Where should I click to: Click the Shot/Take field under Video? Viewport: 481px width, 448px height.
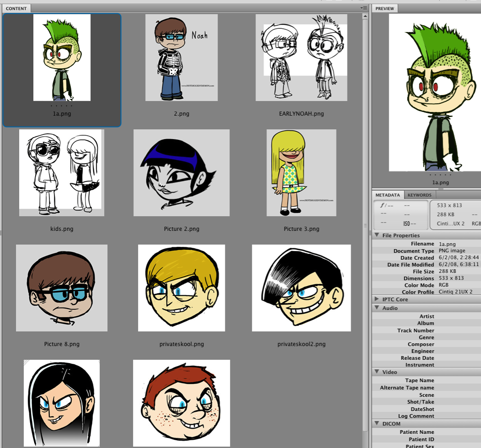tap(427, 402)
